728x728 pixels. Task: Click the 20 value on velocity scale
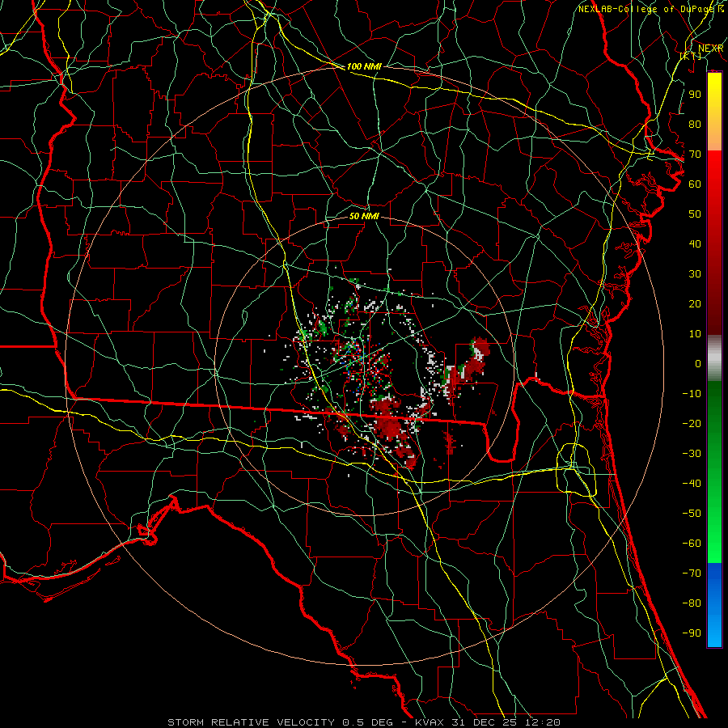coord(695,304)
